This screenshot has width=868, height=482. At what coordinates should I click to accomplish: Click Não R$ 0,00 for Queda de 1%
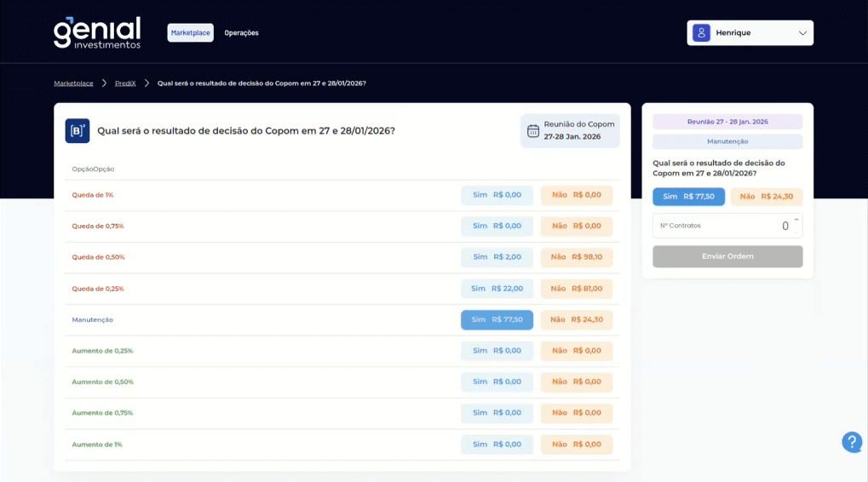click(577, 195)
